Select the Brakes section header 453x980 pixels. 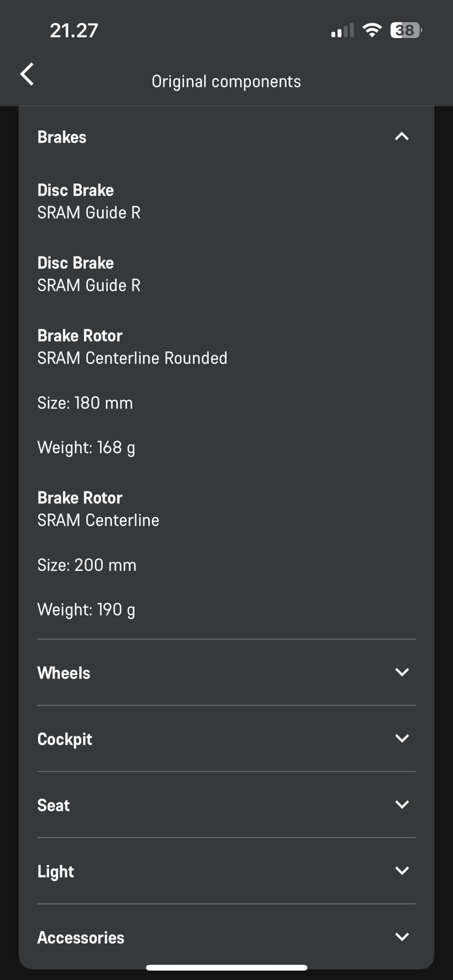coord(62,137)
